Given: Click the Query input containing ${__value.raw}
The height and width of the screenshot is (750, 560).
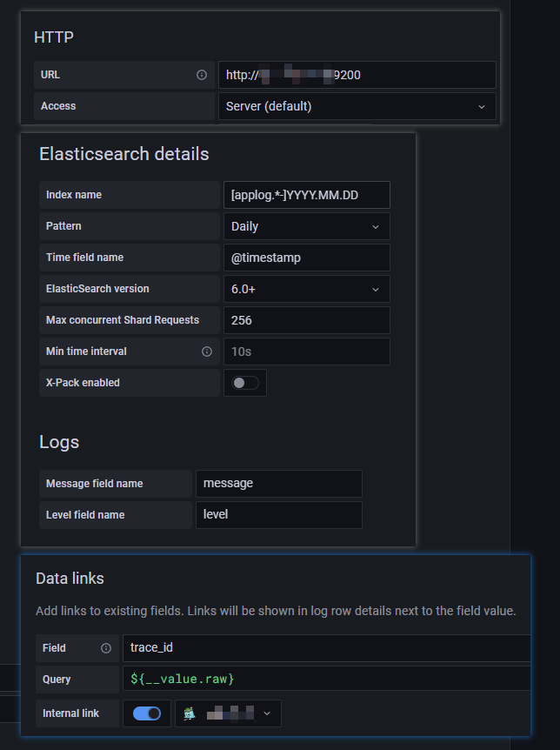Looking at the screenshot, I should (x=324, y=680).
